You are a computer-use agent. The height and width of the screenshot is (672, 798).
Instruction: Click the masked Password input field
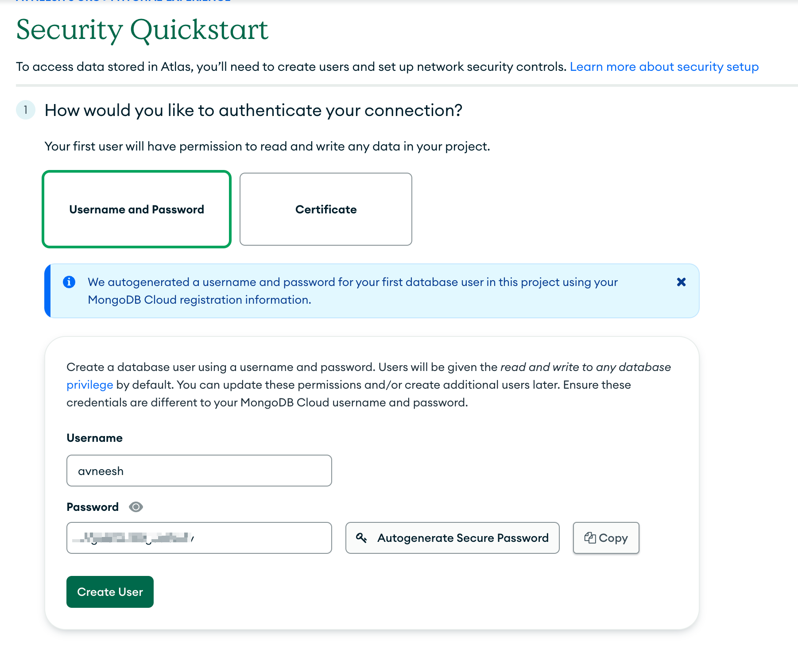tap(199, 538)
